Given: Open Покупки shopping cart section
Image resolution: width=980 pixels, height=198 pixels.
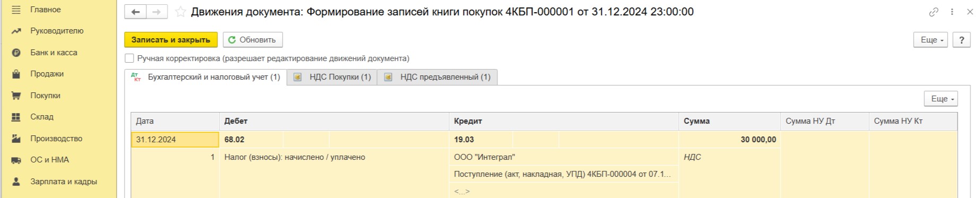Looking at the screenshot, I should click(16, 96).
